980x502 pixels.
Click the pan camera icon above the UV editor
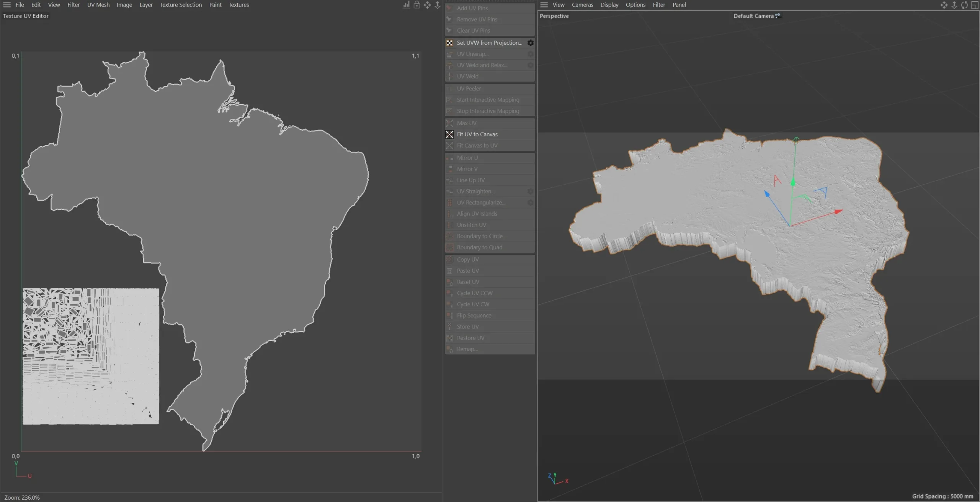[427, 5]
